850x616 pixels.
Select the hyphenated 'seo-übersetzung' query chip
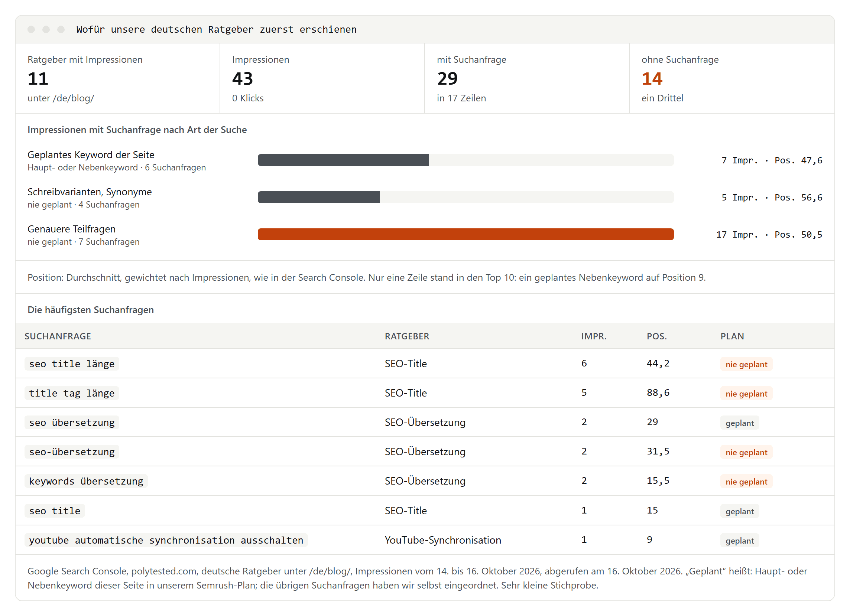[x=72, y=452]
